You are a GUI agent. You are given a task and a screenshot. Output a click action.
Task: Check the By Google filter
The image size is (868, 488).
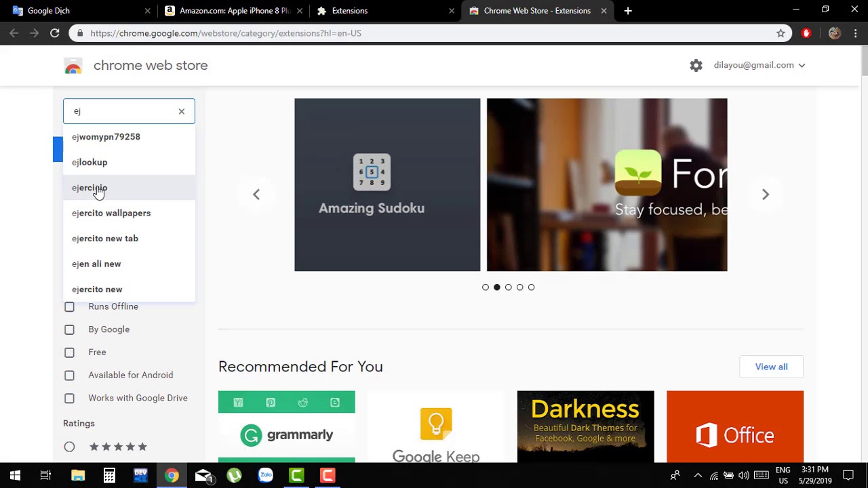pyautogui.click(x=69, y=329)
